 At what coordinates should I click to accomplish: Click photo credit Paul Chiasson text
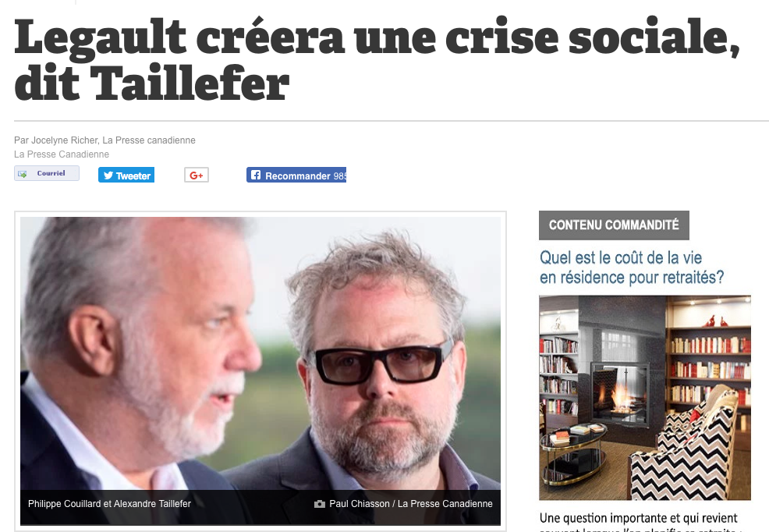[411, 504]
